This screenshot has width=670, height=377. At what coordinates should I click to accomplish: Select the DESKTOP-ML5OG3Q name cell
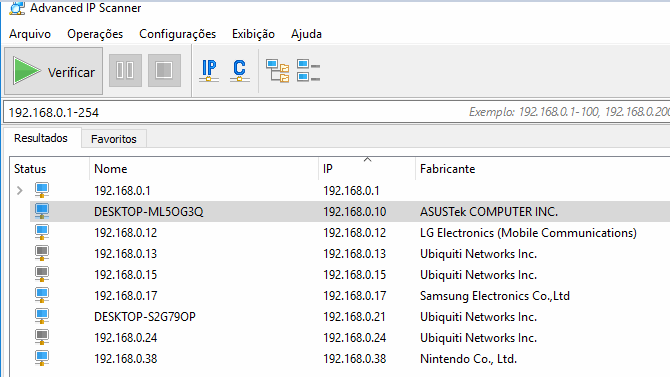point(149,212)
